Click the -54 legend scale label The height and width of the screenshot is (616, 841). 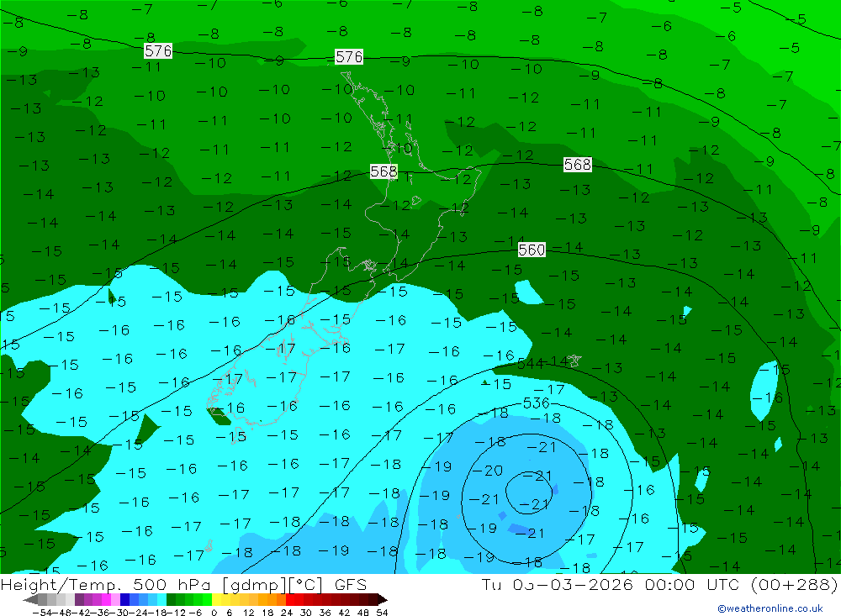42,613
